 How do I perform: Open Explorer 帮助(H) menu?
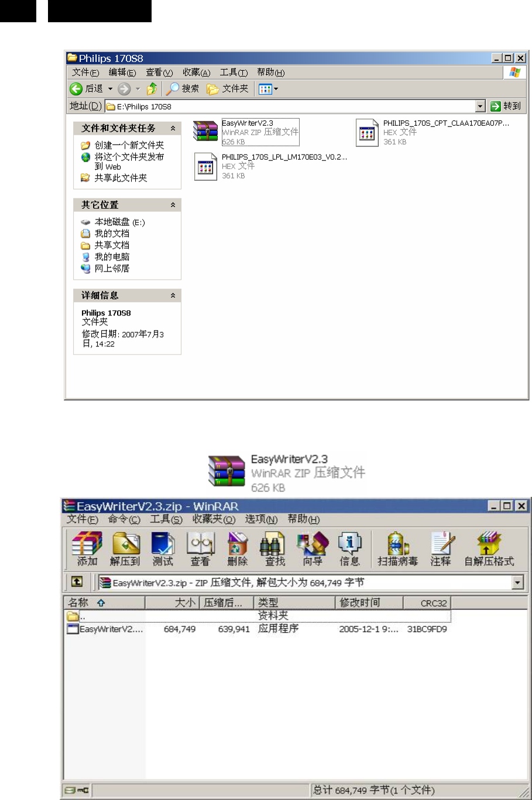click(x=270, y=73)
